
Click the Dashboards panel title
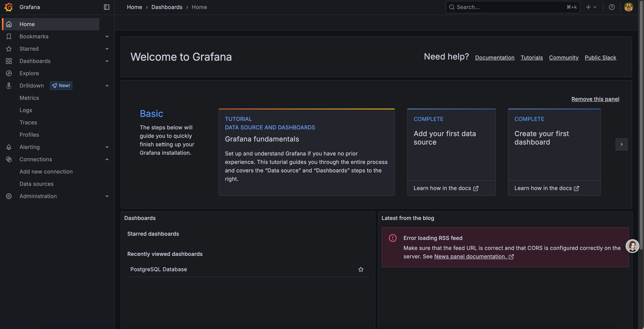(x=140, y=218)
